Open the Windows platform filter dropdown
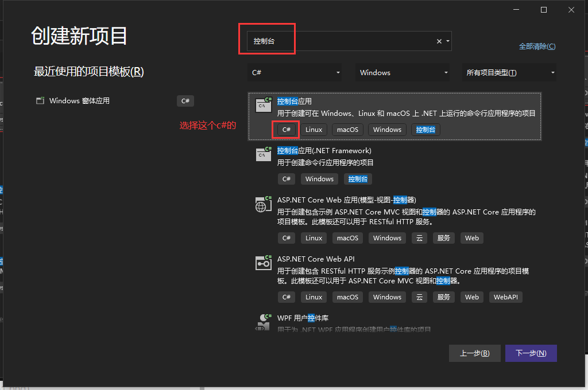Screen dimensions: 588x390 pyautogui.click(x=403, y=73)
